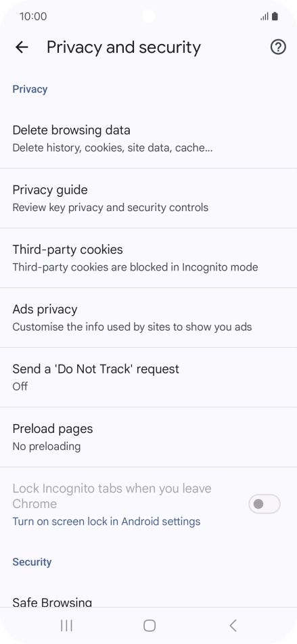Open Send a 'Do Not Track' request

pyautogui.click(x=148, y=377)
